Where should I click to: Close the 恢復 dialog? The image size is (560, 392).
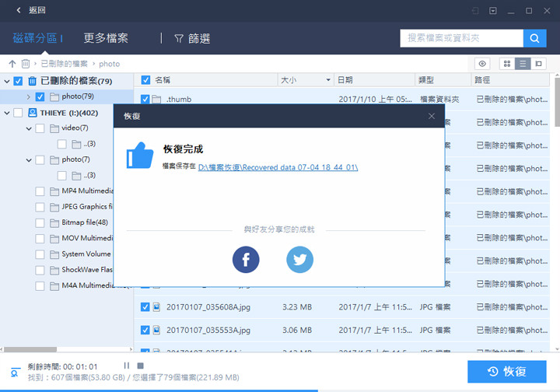point(432,116)
